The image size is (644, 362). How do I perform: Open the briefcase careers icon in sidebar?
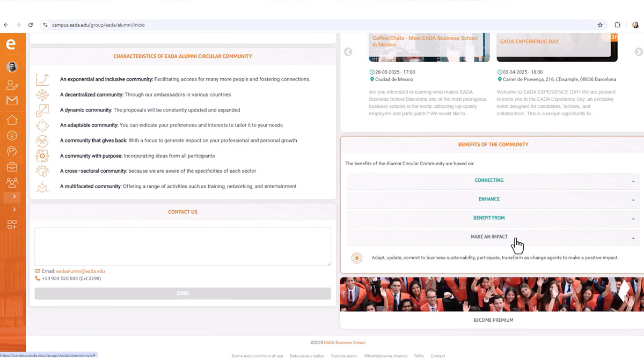(x=12, y=167)
